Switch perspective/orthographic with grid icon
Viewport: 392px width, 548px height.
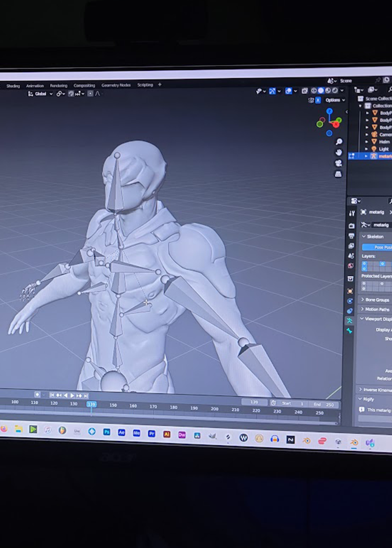[x=338, y=174]
